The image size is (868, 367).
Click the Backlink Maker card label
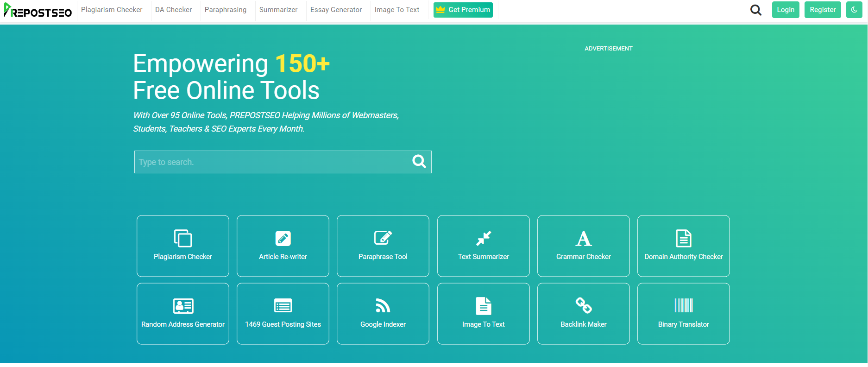tap(584, 324)
